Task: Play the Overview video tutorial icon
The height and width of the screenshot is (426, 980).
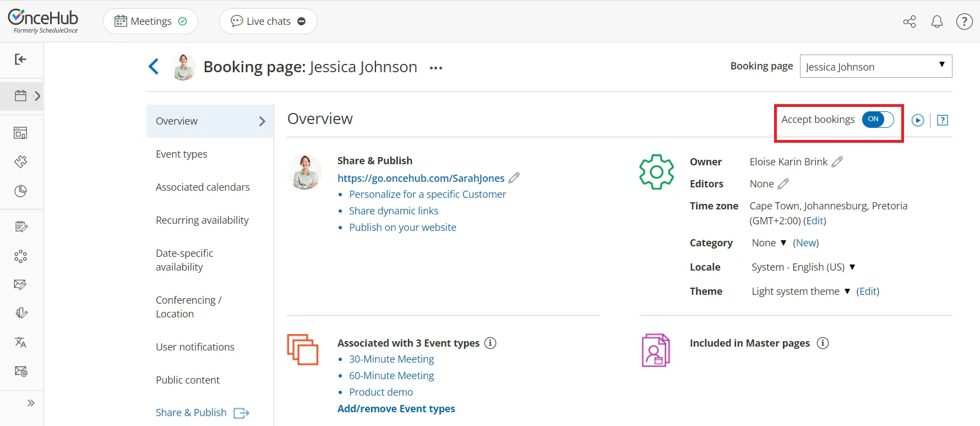Action: (x=917, y=120)
